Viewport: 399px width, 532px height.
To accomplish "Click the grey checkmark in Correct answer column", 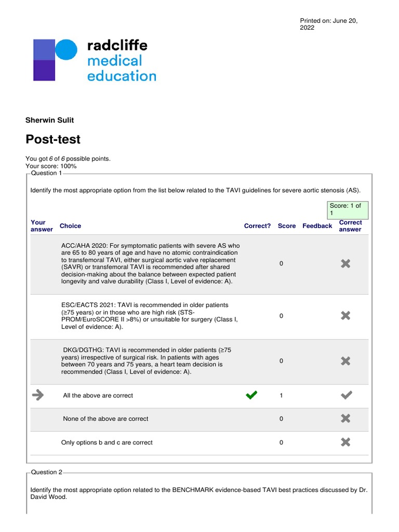I will (345, 396).
